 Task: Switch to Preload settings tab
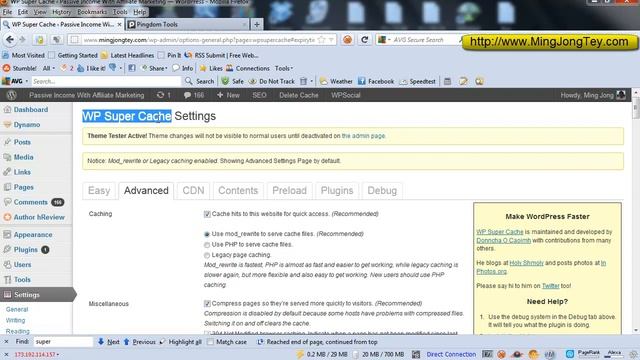pyautogui.click(x=289, y=191)
